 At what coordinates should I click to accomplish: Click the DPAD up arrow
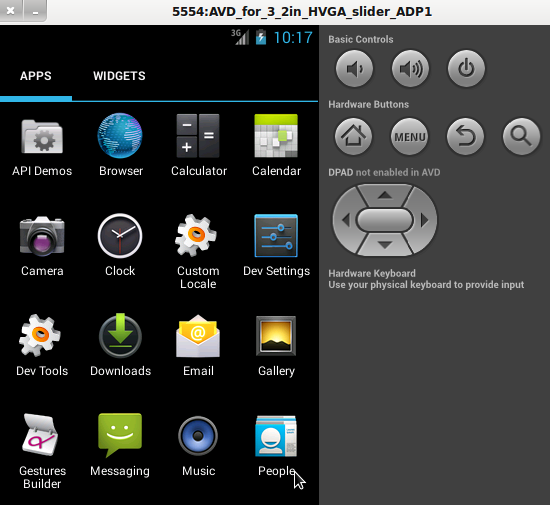[385, 195]
